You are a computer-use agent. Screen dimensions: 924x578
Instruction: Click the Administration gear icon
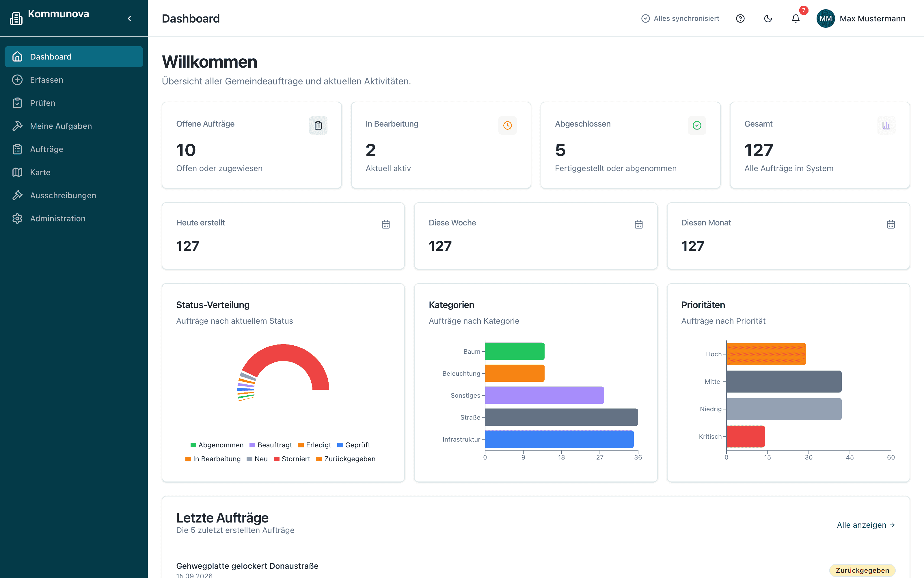click(17, 218)
